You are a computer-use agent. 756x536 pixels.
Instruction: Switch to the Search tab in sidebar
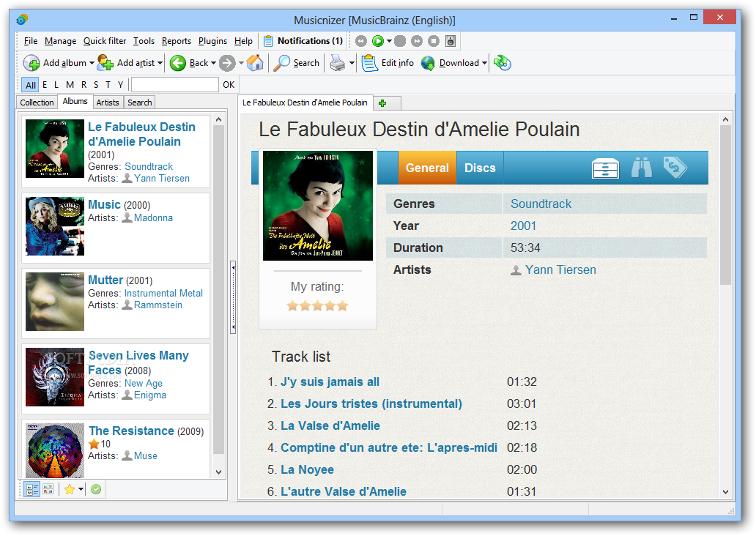[x=140, y=103]
